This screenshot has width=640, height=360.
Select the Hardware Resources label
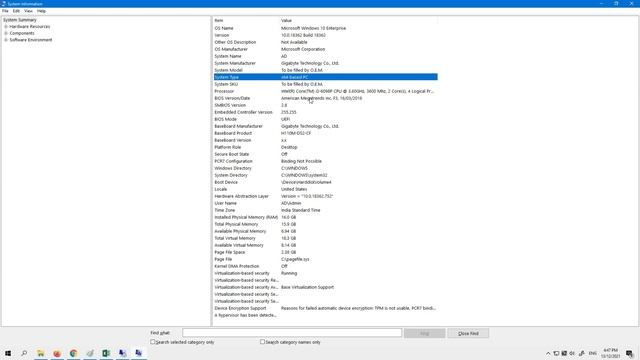point(30,27)
